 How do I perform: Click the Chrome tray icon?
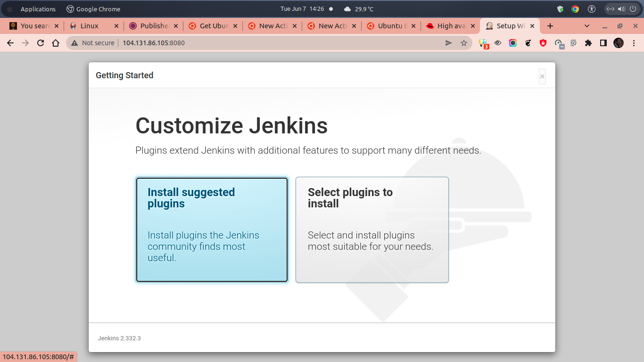(x=575, y=9)
